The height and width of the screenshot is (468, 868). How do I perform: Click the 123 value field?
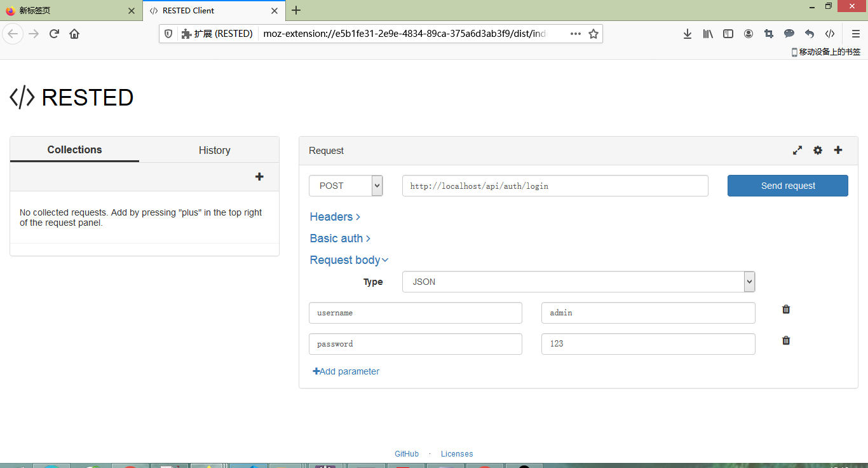tap(648, 344)
